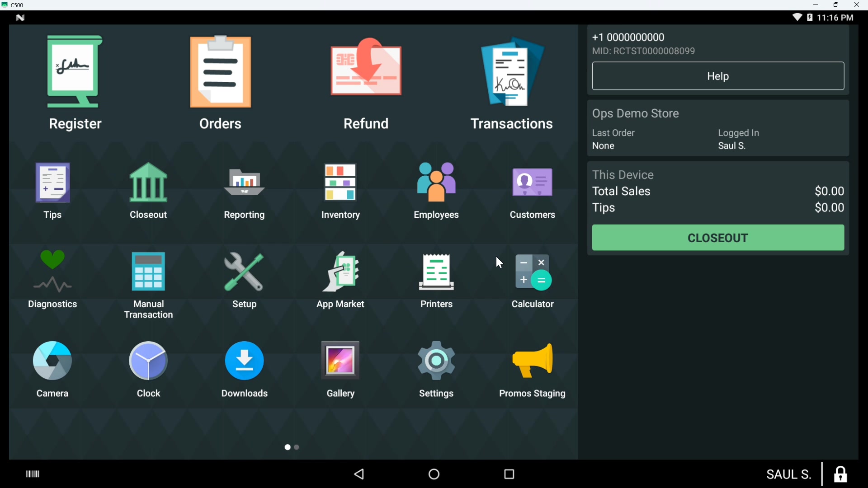This screenshot has height=488, width=868.
Task: Tap the circular Home navigation button
Action: pos(434,474)
